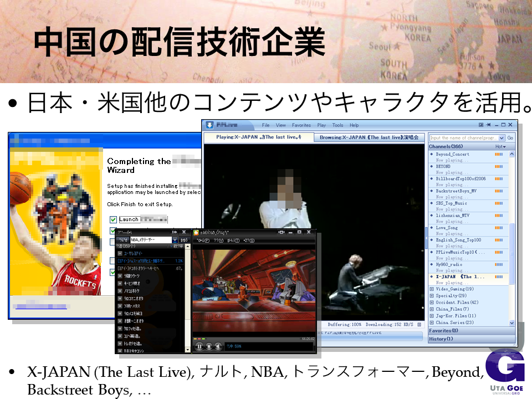Select the highlighted X-JAPAN channel row
Image resolution: width=532 pixels, height=399 pixels.
click(468, 279)
